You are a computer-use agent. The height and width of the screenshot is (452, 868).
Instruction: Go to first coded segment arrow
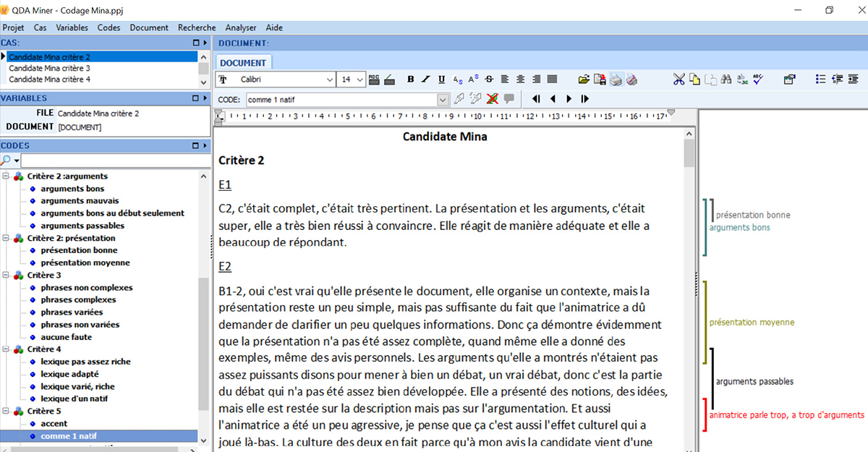tap(536, 99)
